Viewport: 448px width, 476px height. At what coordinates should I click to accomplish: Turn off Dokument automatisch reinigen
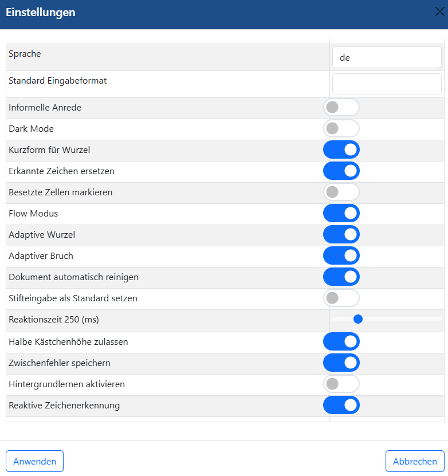[341, 277]
